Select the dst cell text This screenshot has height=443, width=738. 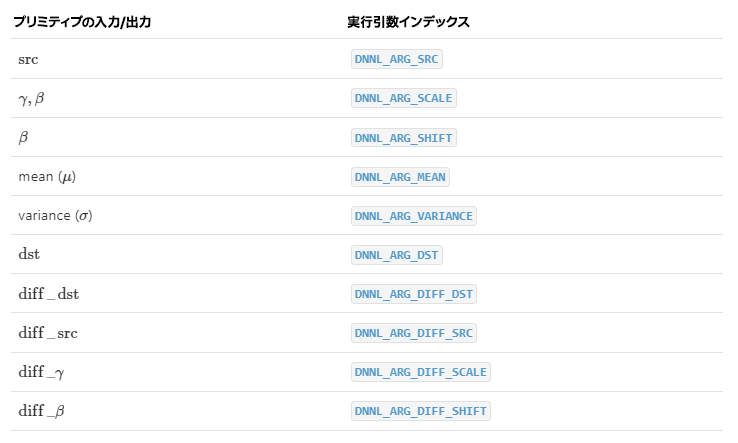[28, 255]
